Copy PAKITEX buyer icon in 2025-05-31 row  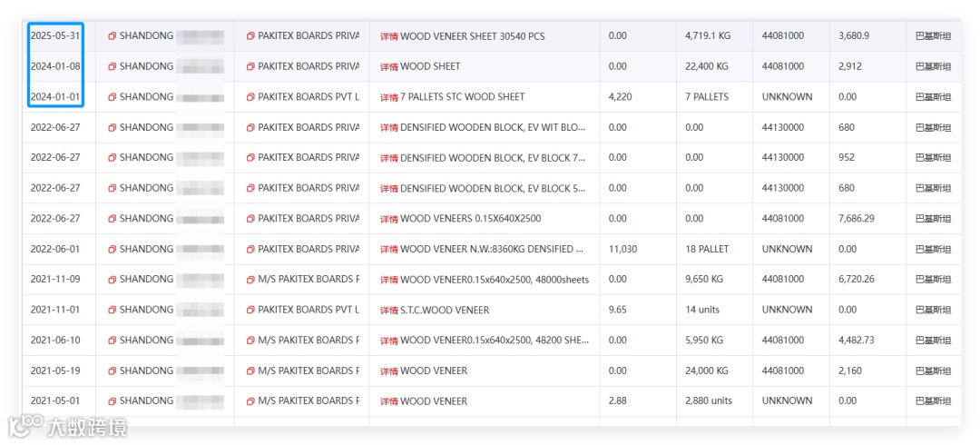(250, 36)
